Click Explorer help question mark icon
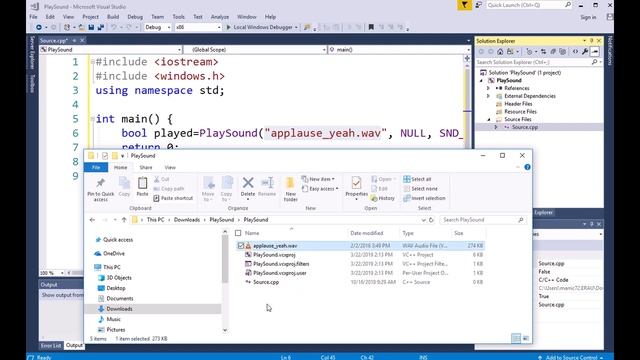 click(527, 167)
